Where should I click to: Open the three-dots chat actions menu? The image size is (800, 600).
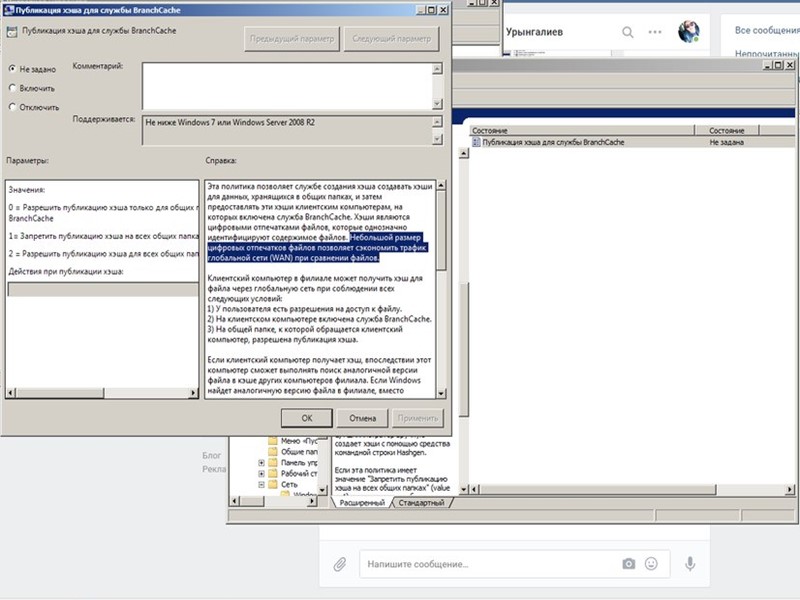[x=655, y=32]
